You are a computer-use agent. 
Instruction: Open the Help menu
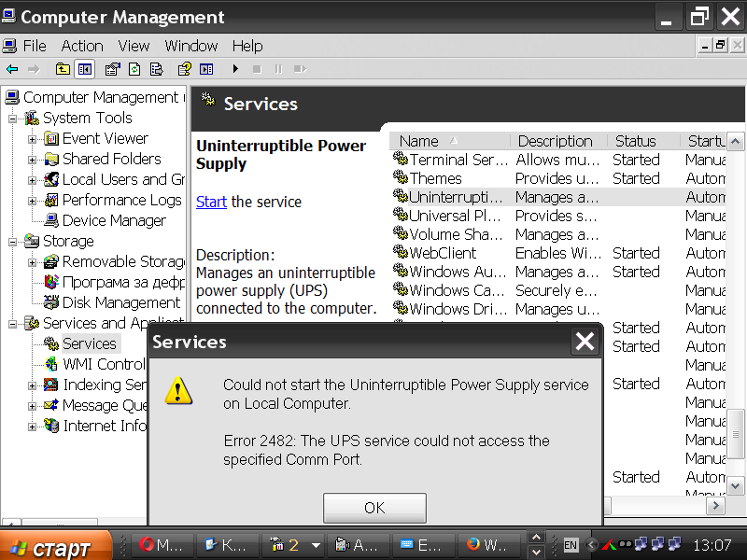(247, 46)
